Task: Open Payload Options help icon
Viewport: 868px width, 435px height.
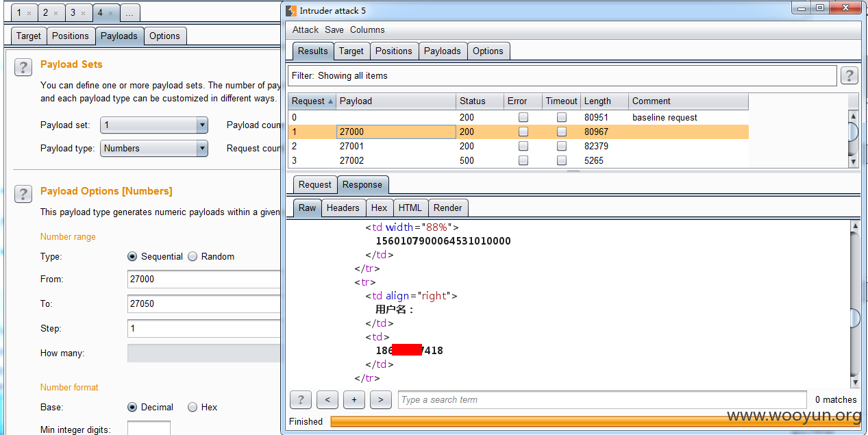Action: point(23,194)
